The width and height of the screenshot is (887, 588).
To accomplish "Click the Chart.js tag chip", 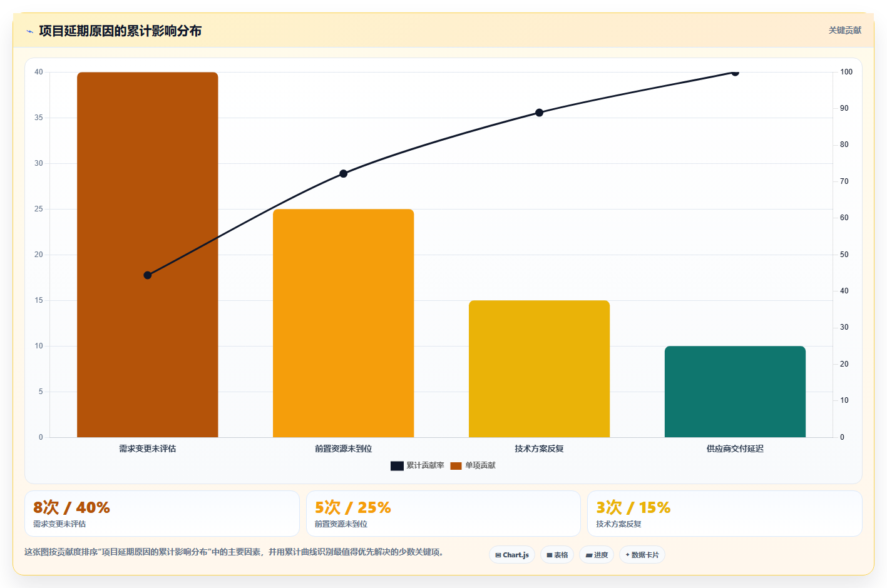I will (512, 555).
